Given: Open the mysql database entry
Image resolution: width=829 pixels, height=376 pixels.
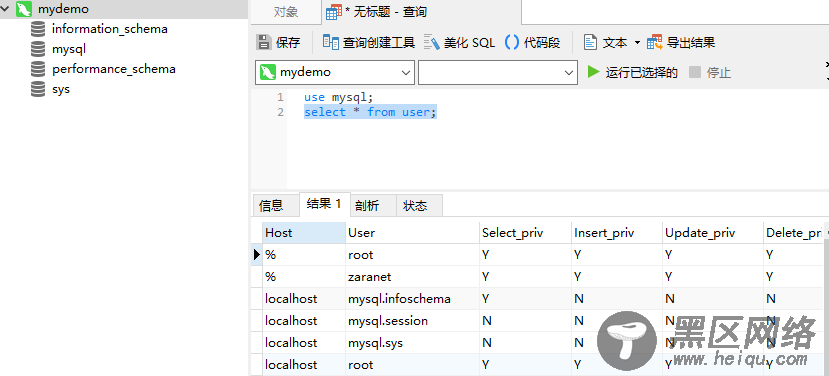Looking at the screenshot, I should click(69, 49).
